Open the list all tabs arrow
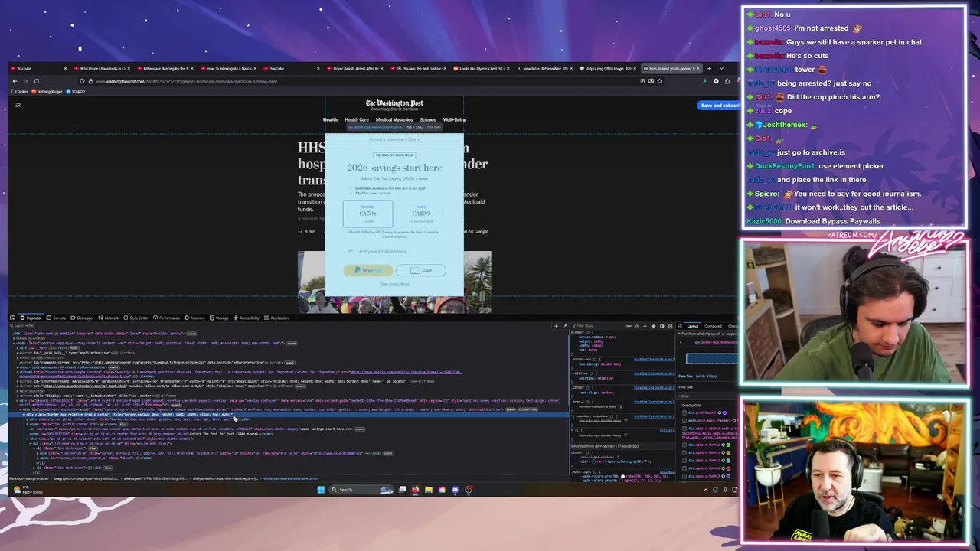980x551 pixels. [721, 69]
